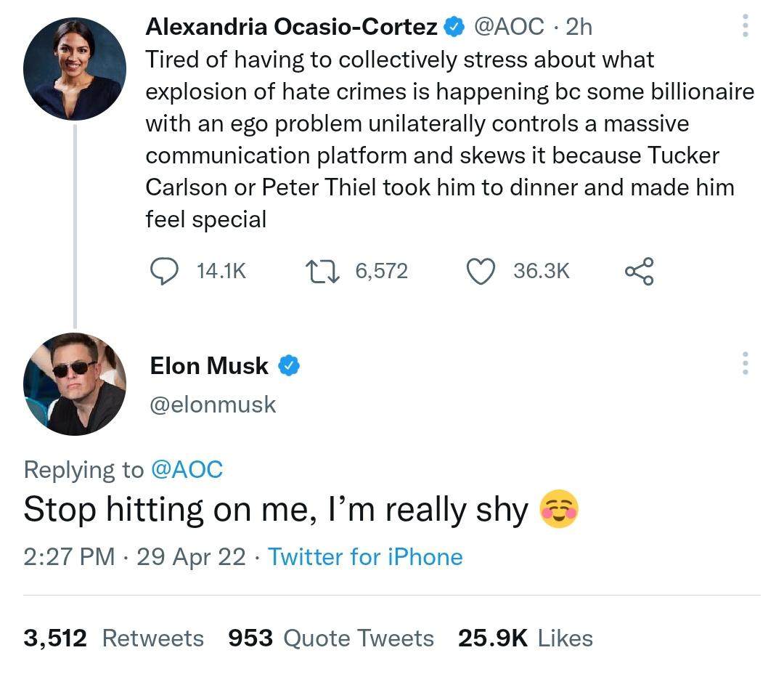Image resolution: width=784 pixels, height=674 pixels.
Task: Open Elon Musk's profile picture
Action: point(74,383)
